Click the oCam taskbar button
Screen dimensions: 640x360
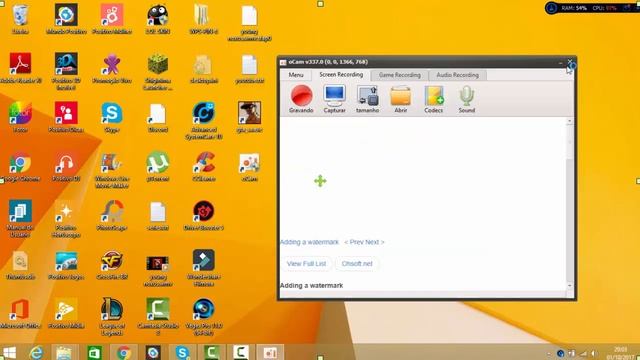(270, 353)
